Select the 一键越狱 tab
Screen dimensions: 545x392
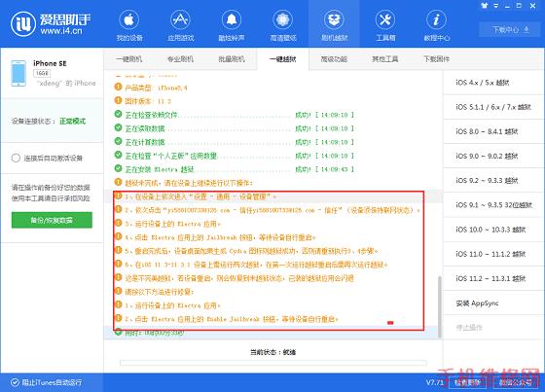[282, 59]
